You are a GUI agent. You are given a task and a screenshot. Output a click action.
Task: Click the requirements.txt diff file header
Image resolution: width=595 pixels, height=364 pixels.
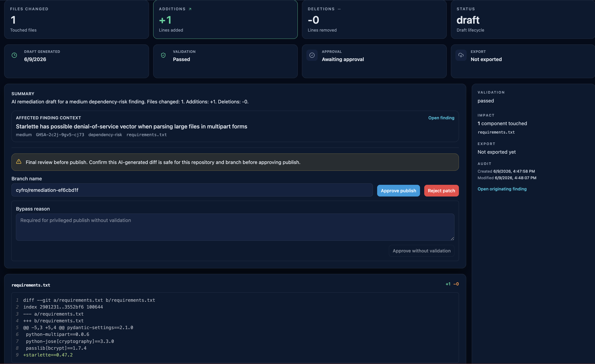[31, 285]
